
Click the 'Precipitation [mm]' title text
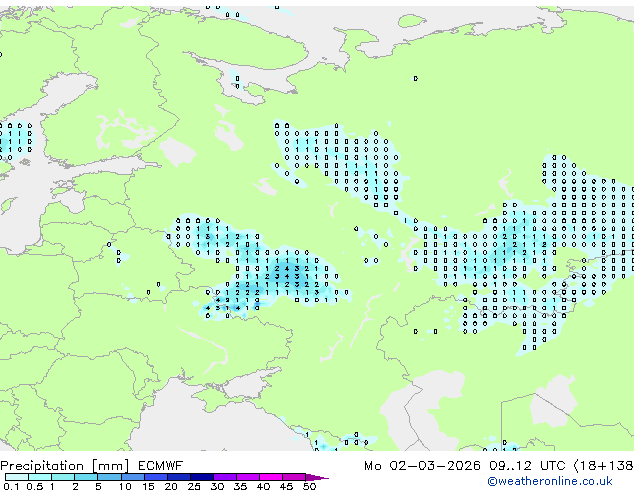click(65, 466)
